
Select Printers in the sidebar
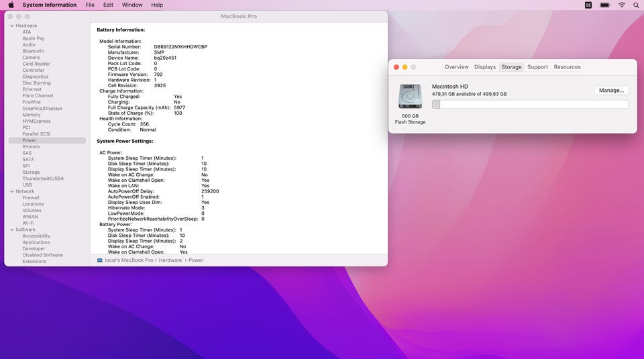(32, 147)
